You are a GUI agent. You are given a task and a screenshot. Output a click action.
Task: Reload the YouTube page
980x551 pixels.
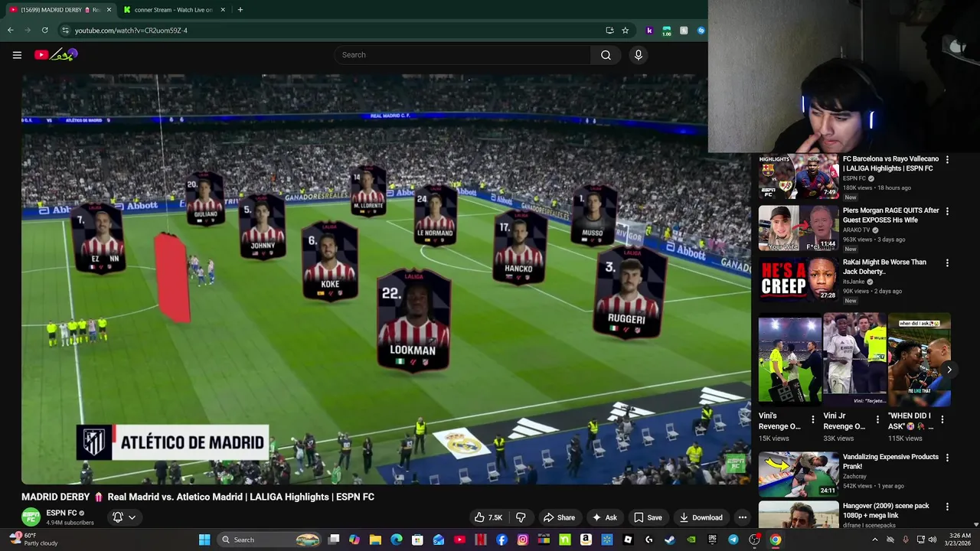click(44, 31)
